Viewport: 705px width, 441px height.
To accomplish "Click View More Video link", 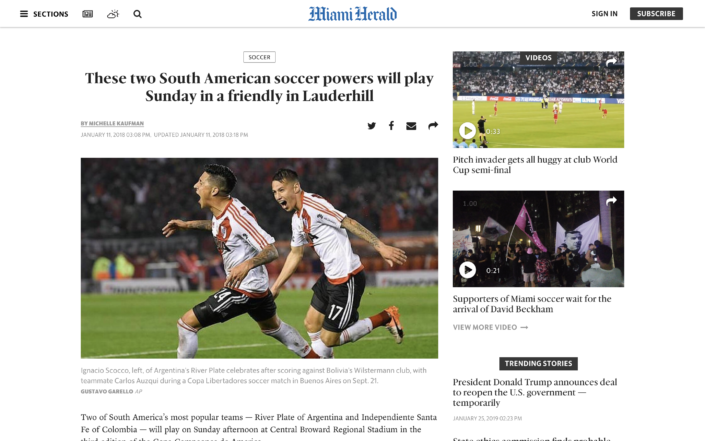I will pos(490,327).
